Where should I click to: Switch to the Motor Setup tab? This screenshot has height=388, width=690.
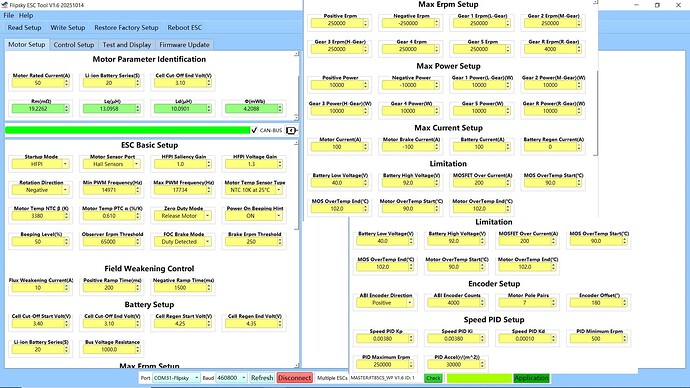click(x=27, y=44)
